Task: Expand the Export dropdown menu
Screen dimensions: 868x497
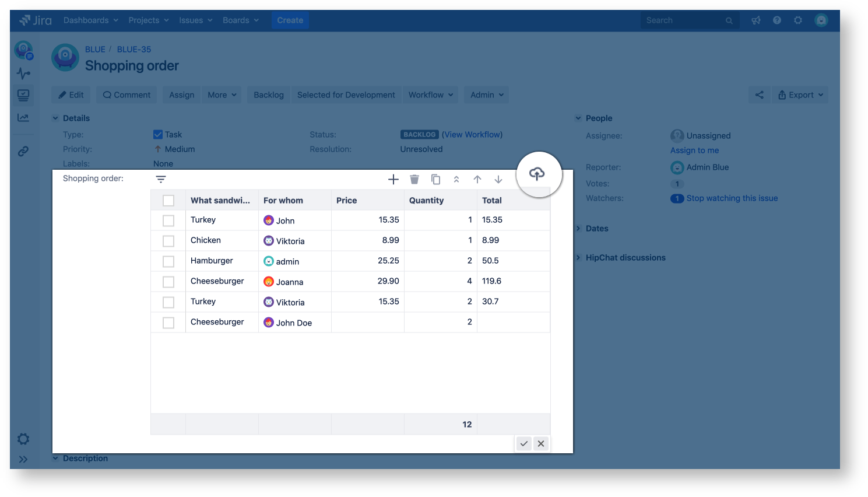Action: point(800,95)
